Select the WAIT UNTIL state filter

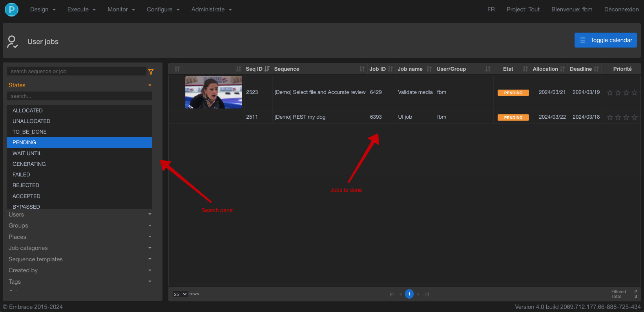[x=79, y=153]
